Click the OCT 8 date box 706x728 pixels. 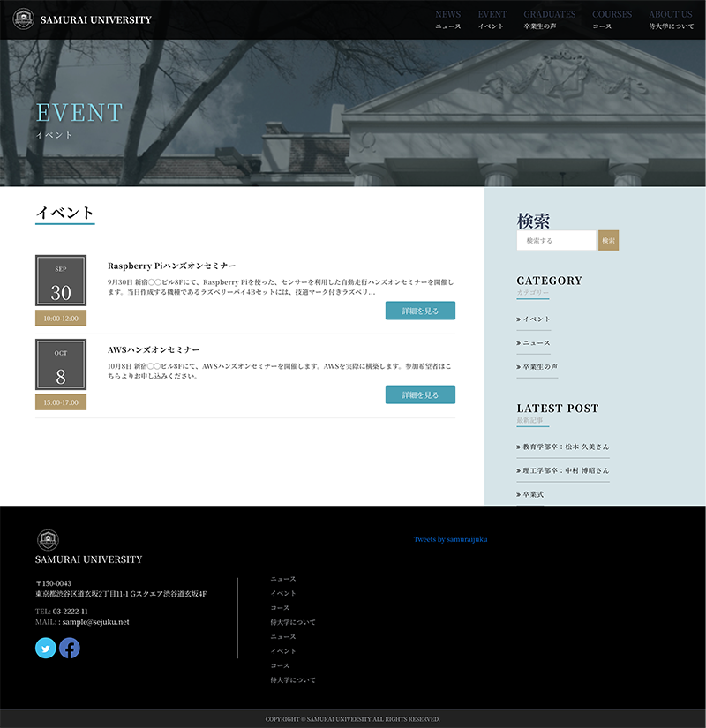[61, 364]
